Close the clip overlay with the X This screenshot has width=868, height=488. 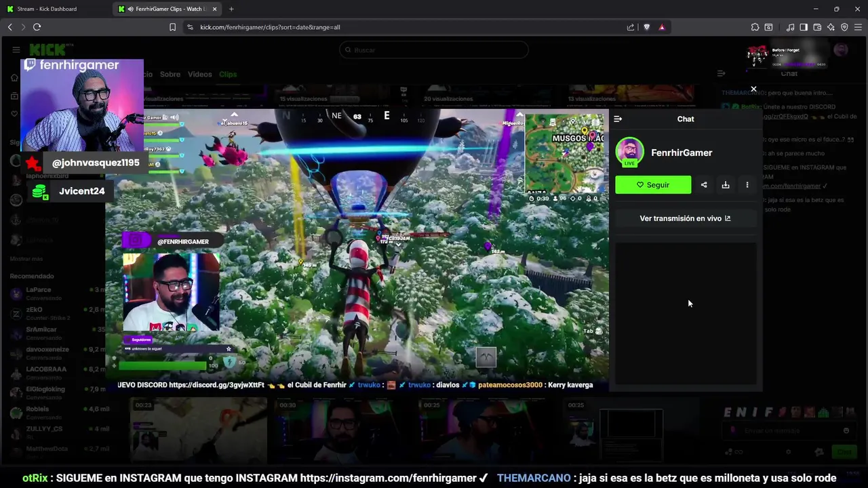tap(753, 89)
